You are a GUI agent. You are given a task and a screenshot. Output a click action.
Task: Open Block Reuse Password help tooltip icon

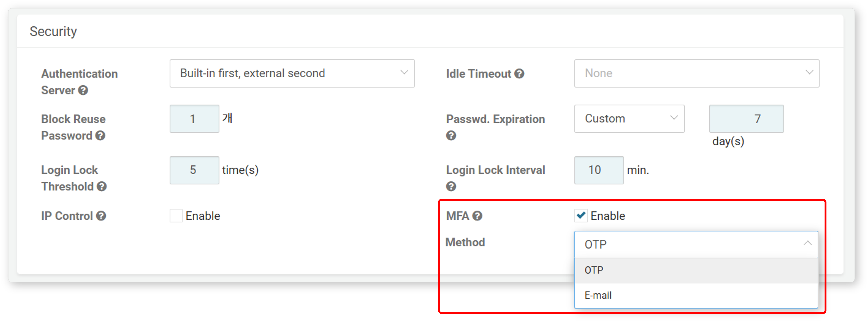(100, 136)
